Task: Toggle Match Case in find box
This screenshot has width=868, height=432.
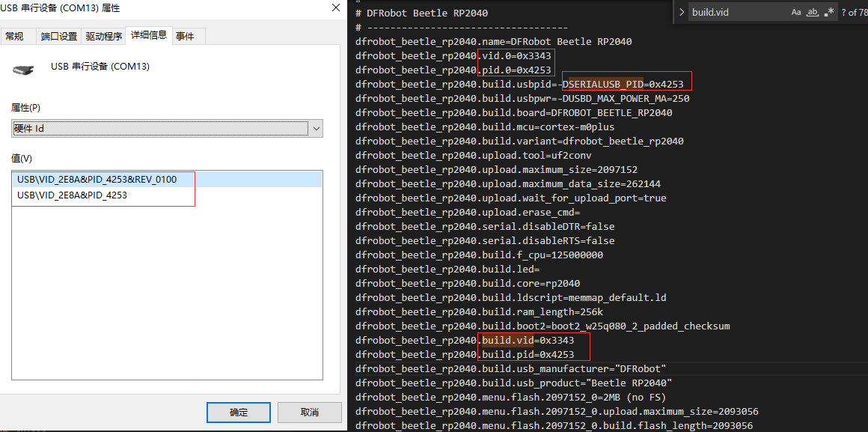Action: point(796,12)
